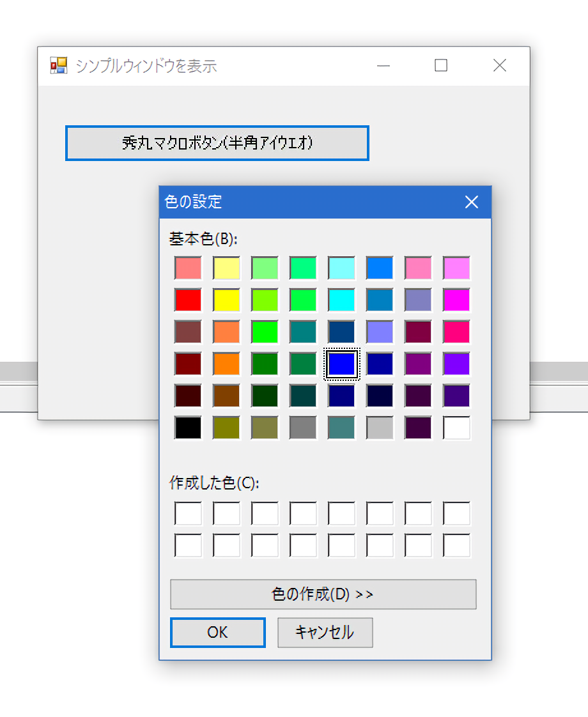588x717 pixels.
Task: Select the first empty custom color slot
Action: [x=188, y=514]
